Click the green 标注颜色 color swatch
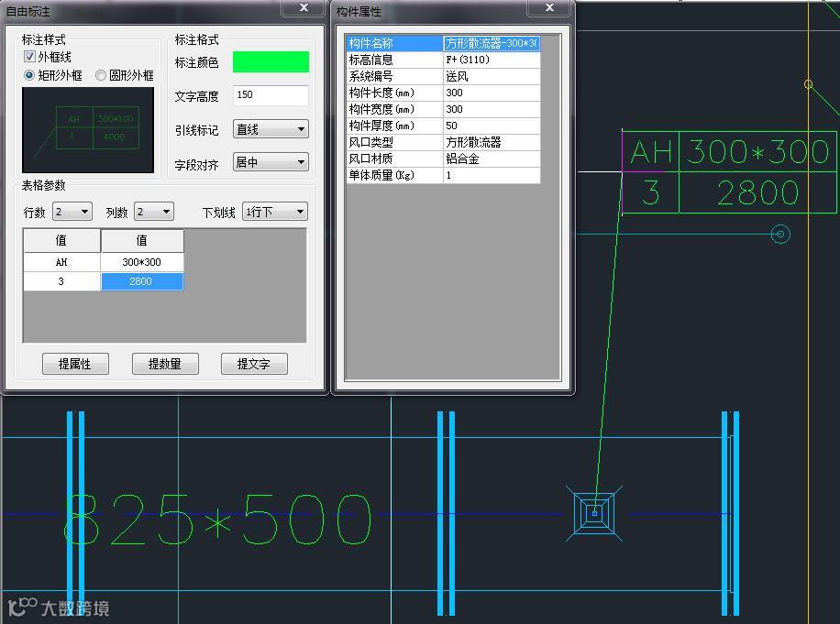 [271, 62]
